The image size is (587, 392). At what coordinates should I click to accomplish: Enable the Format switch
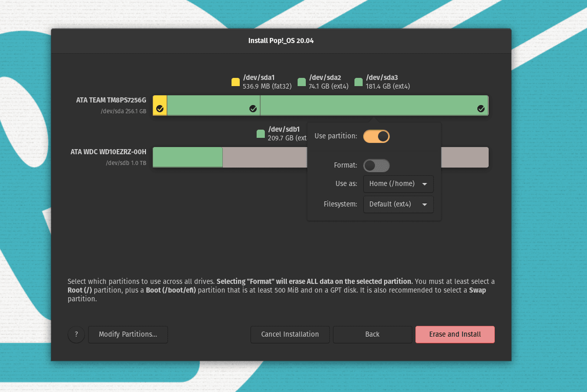pyautogui.click(x=376, y=166)
